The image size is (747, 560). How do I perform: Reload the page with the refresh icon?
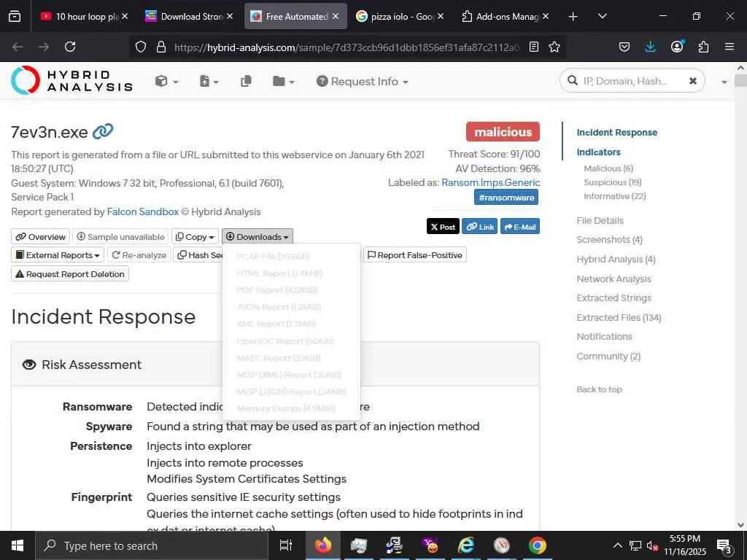(70, 47)
